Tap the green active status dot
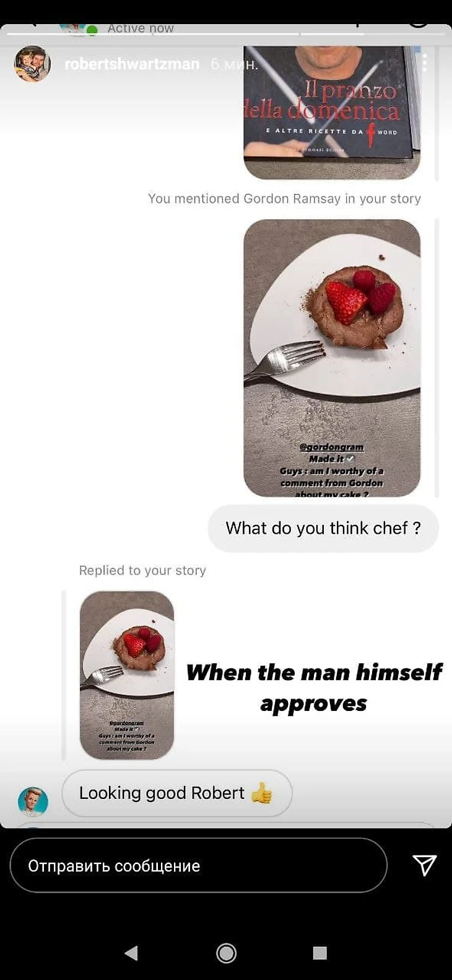This screenshot has width=452, height=980. click(92, 30)
